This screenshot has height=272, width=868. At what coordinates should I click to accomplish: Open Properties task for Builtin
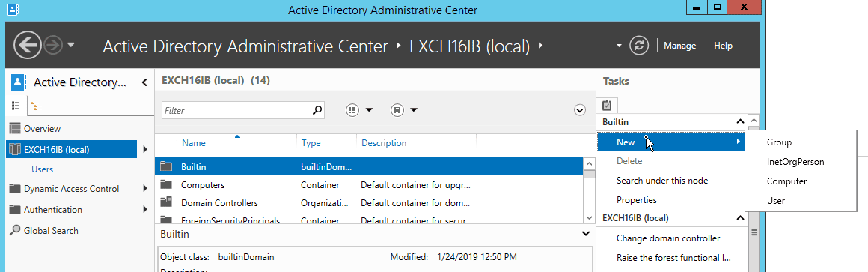click(x=637, y=199)
